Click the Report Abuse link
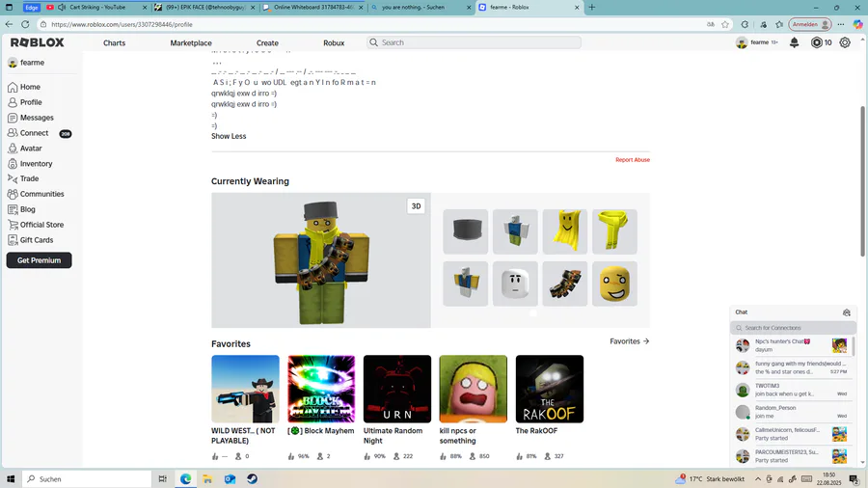Image resolution: width=868 pixels, height=488 pixels. point(632,160)
